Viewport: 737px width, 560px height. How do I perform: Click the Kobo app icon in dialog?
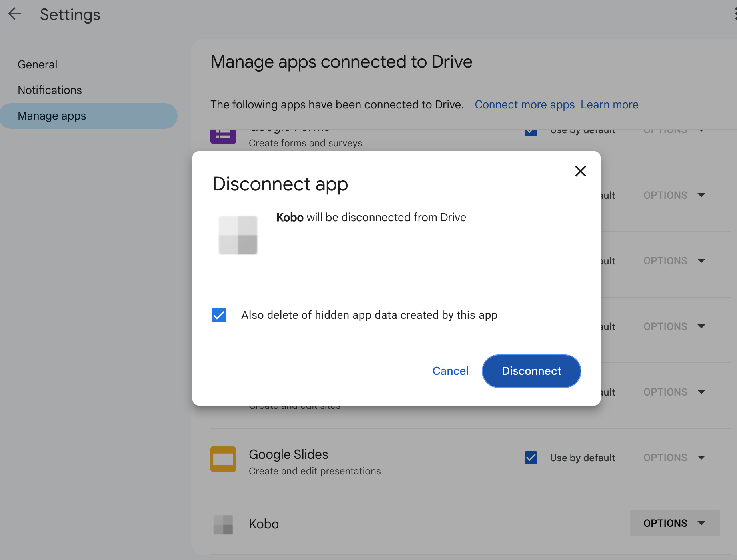pyautogui.click(x=238, y=235)
